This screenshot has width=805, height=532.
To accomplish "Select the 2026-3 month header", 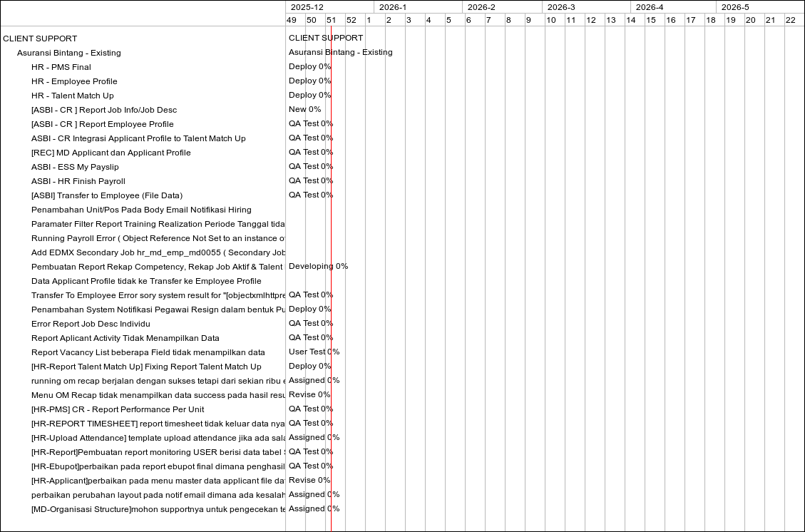I will 561,7.
